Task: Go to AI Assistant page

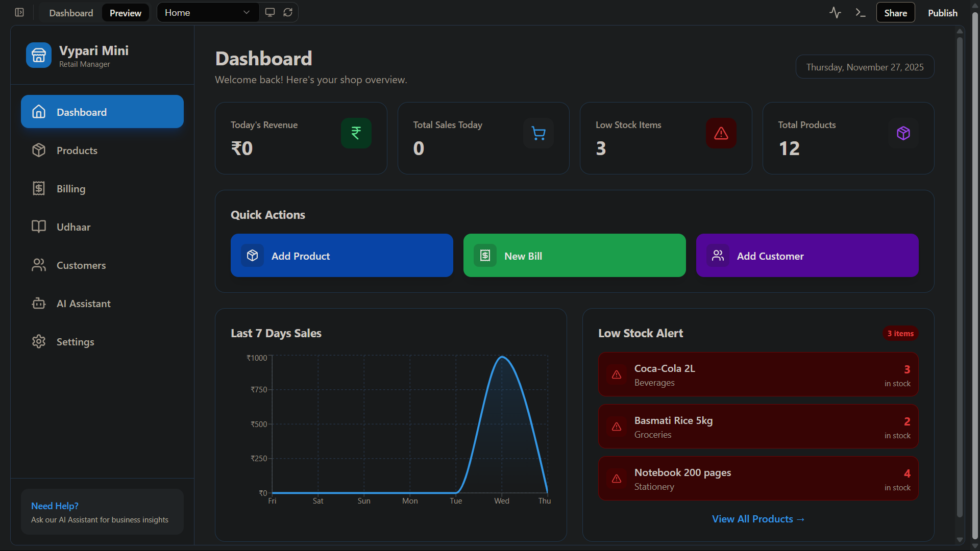Action: 84,304
